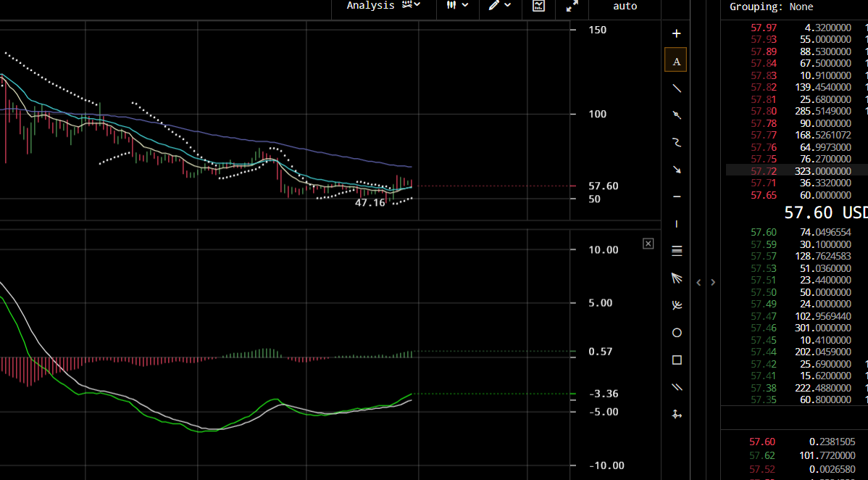Select the bid row at 57.35

[797, 400]
